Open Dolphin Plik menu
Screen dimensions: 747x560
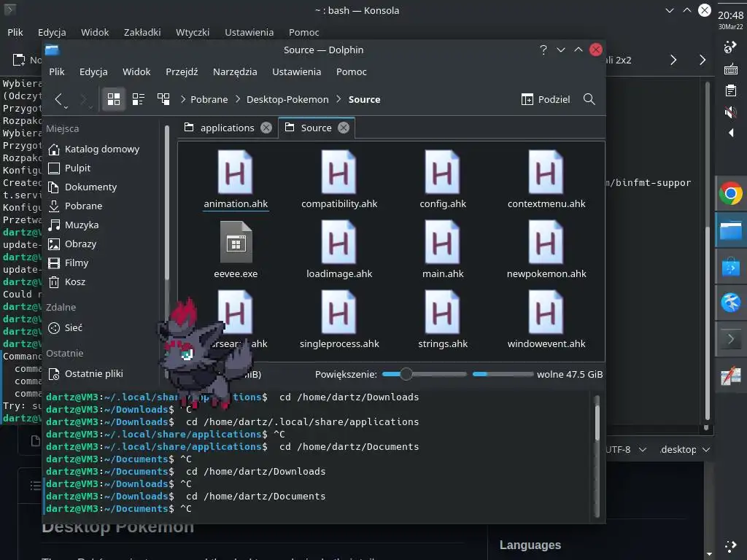click(x=57, y=71)
